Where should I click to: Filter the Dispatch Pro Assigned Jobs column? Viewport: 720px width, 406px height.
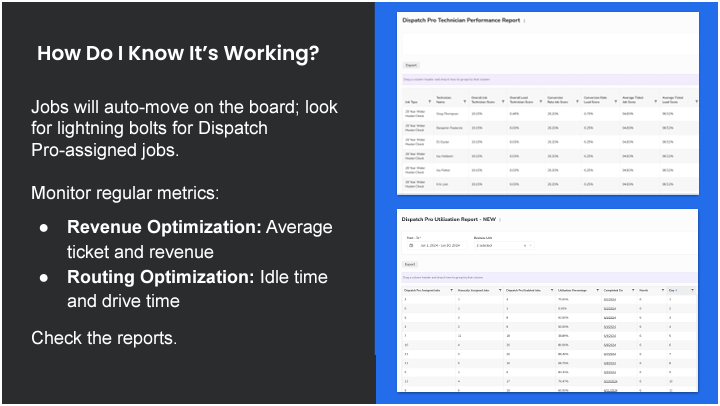(451, 290)
